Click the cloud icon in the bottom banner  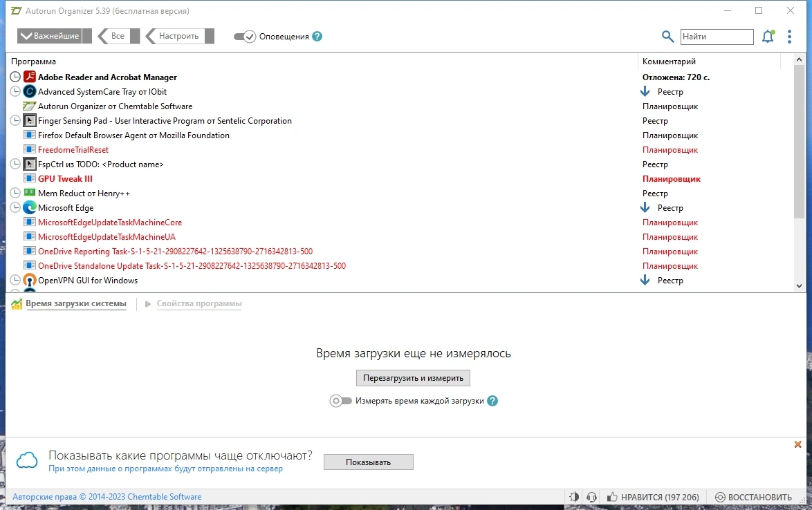27,460
